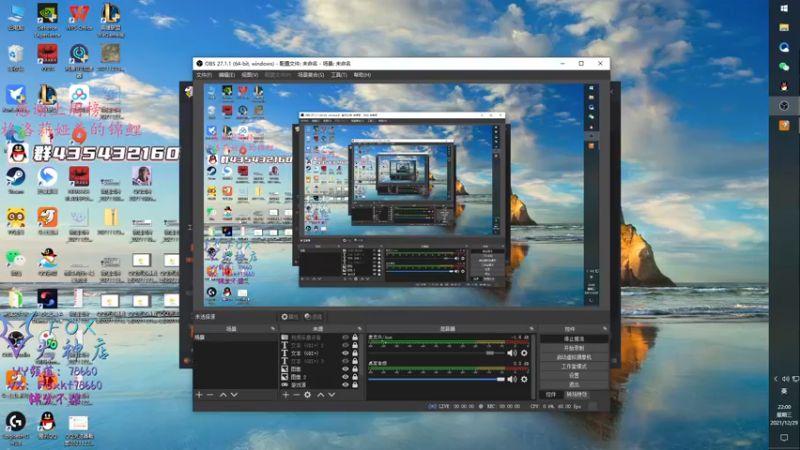Image resolution: width=800 pixels, height=450 pixels.
Task: Switch to the 转场特效 tab
Action: [x=577, y=394]
